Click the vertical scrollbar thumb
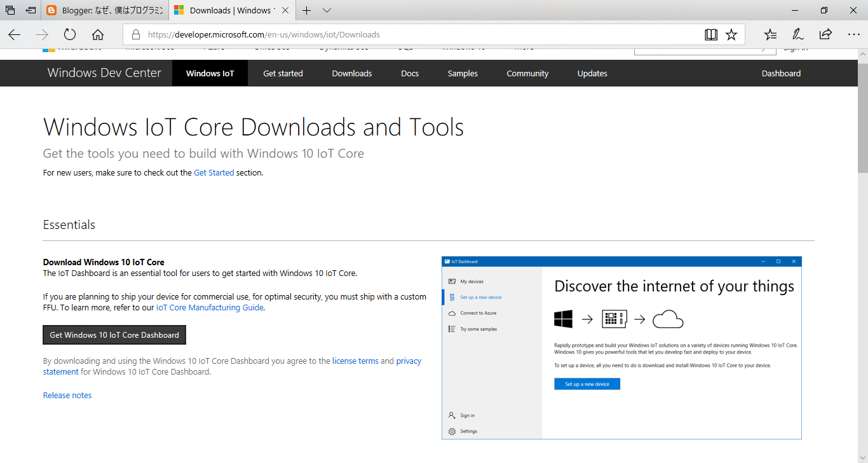 863,118
